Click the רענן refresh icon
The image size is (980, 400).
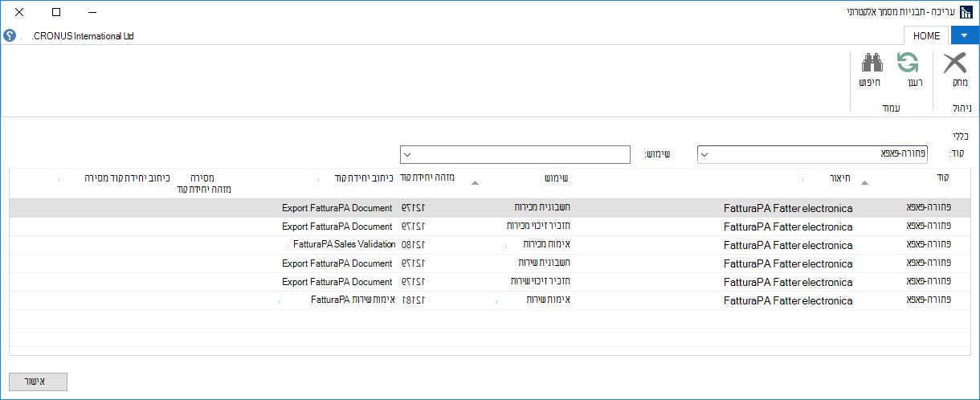908,63
